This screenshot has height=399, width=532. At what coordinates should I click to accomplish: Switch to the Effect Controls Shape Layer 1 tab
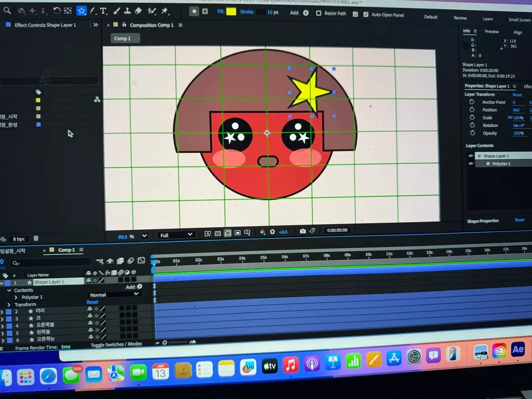tap(45, 25)
